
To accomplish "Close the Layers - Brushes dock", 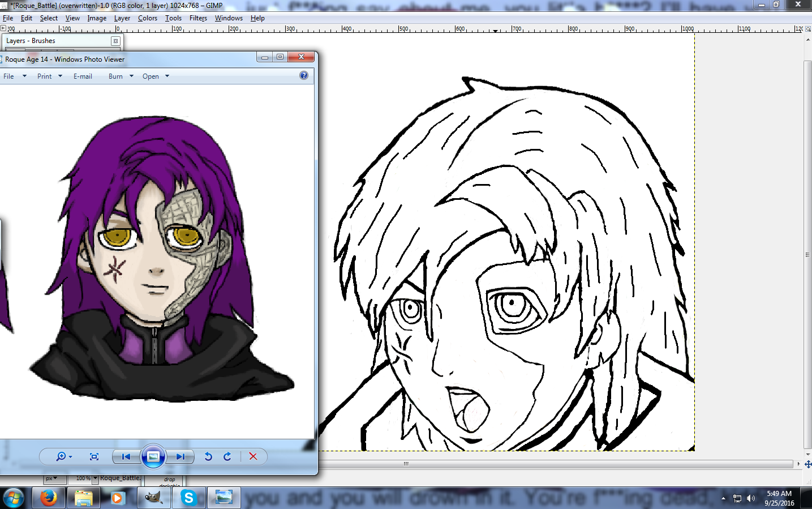I will tap(115, 41).
